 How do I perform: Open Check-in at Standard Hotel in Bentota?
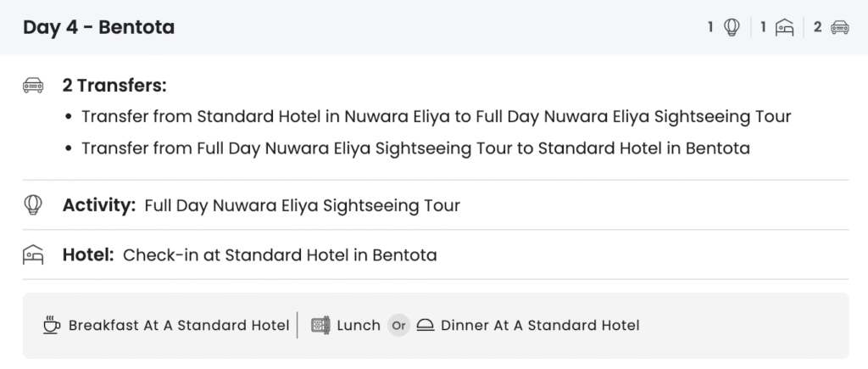coord(280,254)
